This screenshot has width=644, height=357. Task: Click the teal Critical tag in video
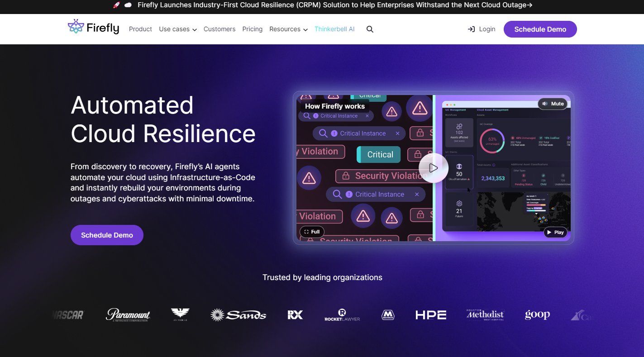(x=379, y=154)
